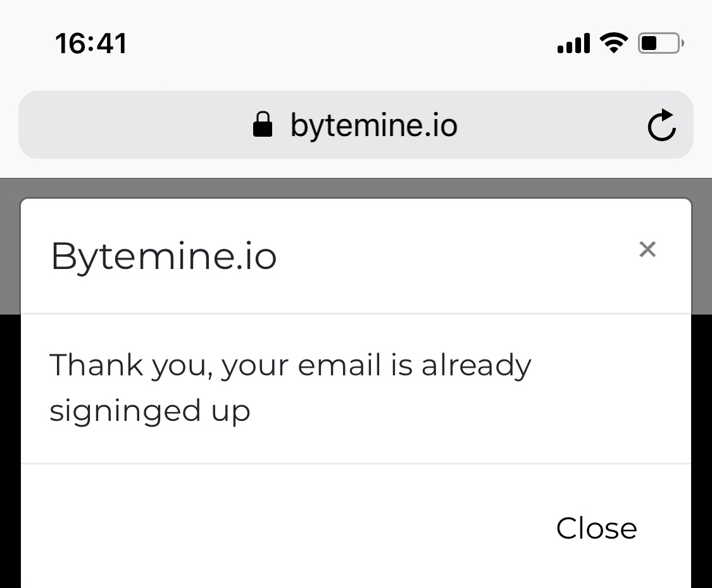Click the word "email" in message
712x588 pixels.
tap(340, 365)
